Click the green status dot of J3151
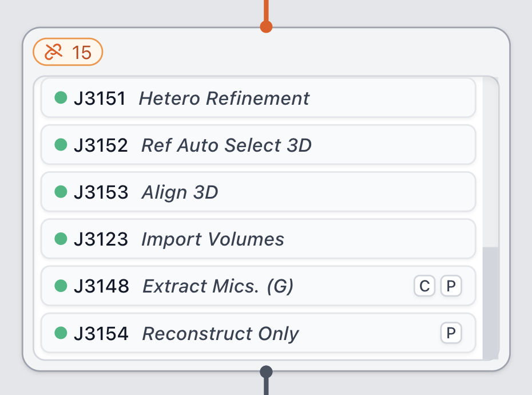This screenshot has height=395, width=532. (x=61, y=98)
